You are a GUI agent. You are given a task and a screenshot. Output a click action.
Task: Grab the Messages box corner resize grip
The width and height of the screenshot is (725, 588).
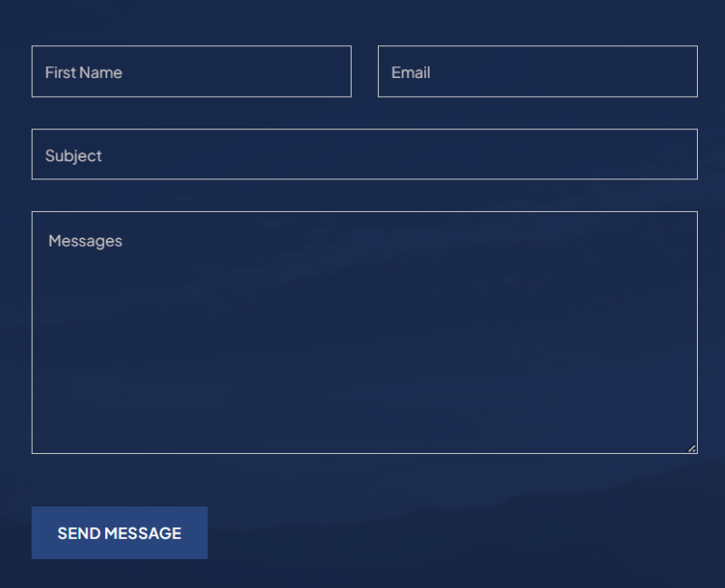(691, 448)
